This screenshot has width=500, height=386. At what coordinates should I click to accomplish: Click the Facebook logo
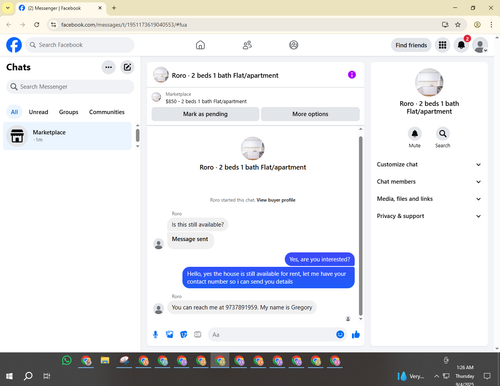click(14, 45)
